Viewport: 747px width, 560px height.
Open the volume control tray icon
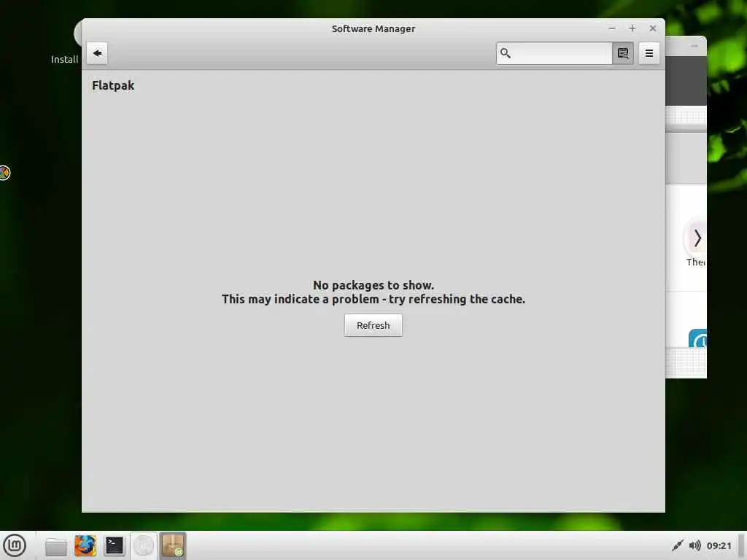[695, 545]
